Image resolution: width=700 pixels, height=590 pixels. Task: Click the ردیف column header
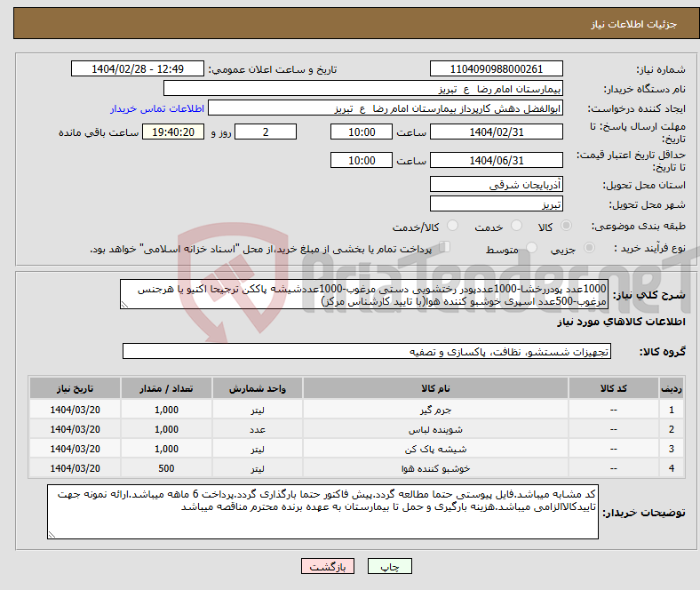671,388
